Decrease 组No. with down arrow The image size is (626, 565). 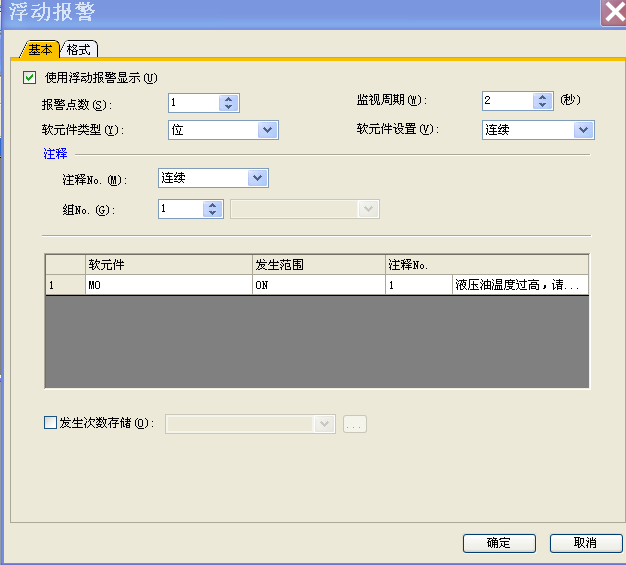211,213
